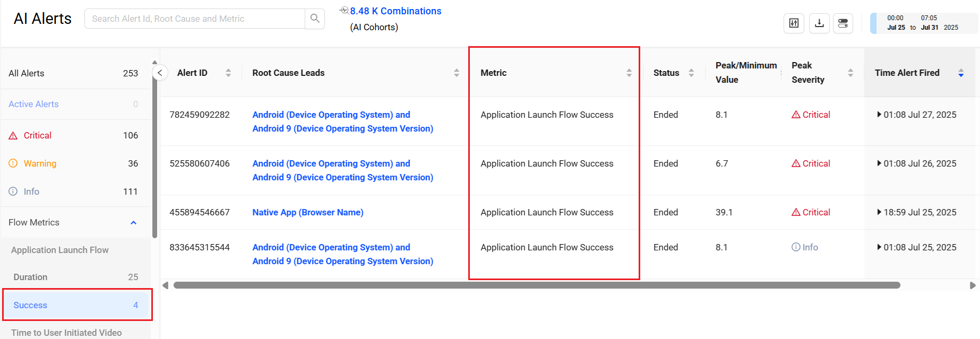Sort by Time Alert Fired
The image size is (980, 339).
(x=961, y=73)
